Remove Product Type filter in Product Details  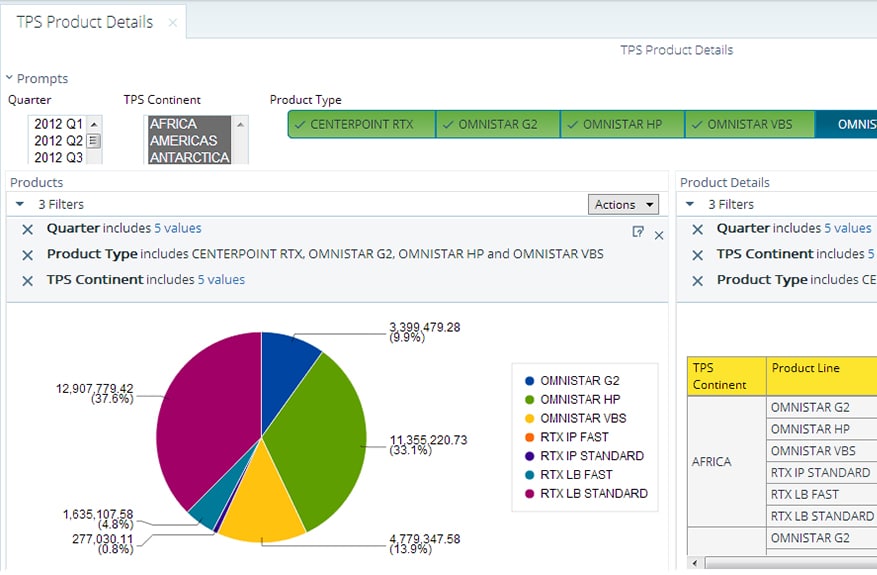697,281
